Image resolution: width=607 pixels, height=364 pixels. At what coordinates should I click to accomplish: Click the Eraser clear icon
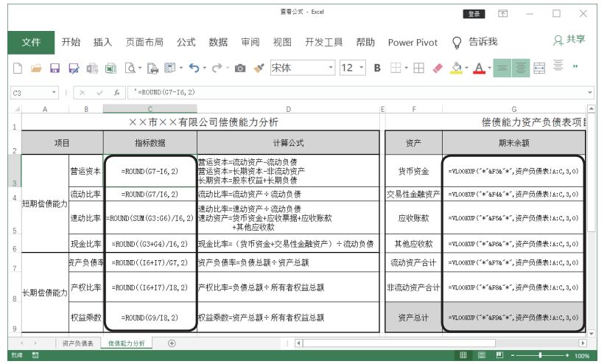point(438,68)
